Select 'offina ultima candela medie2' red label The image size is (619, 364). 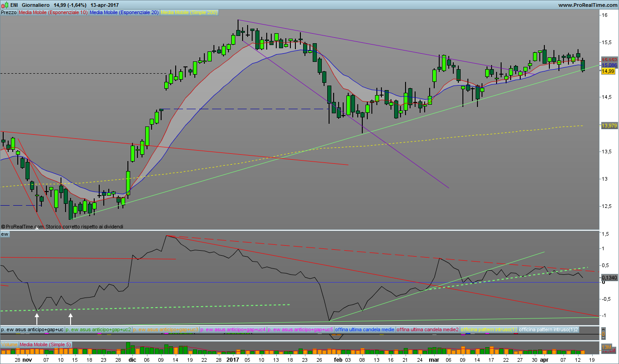point(428,329)
